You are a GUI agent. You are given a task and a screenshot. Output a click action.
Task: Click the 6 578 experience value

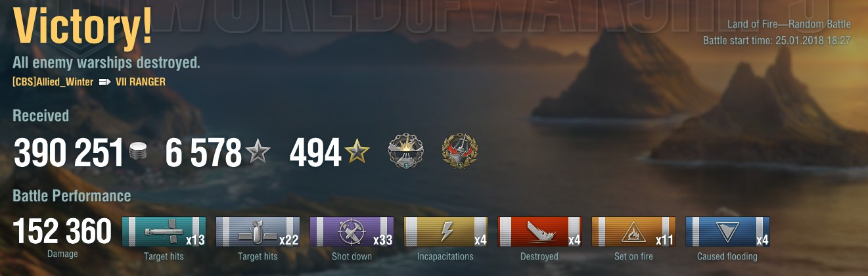point(204,153)
